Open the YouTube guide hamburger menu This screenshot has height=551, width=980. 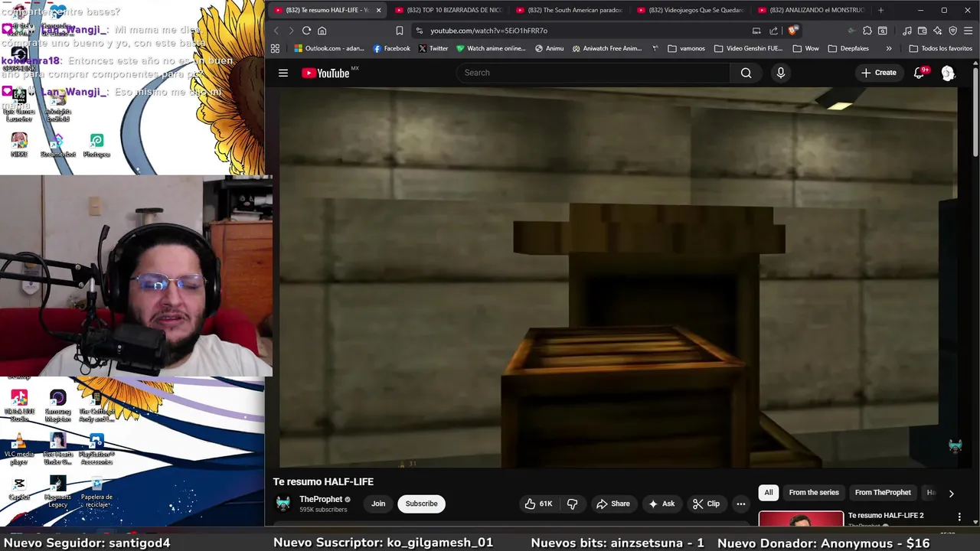point(283,73)
